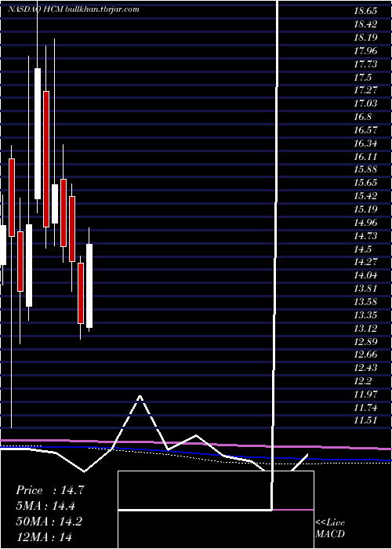Click the 15.65 price axis label
This screenshot has width=392, height=549.
[365, 183]
